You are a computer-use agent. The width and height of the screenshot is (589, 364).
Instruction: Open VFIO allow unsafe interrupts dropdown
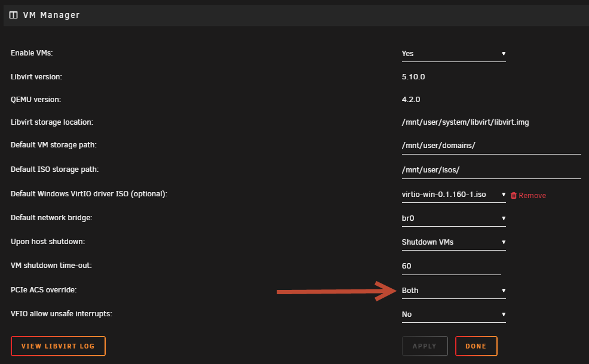click(453, 314)
